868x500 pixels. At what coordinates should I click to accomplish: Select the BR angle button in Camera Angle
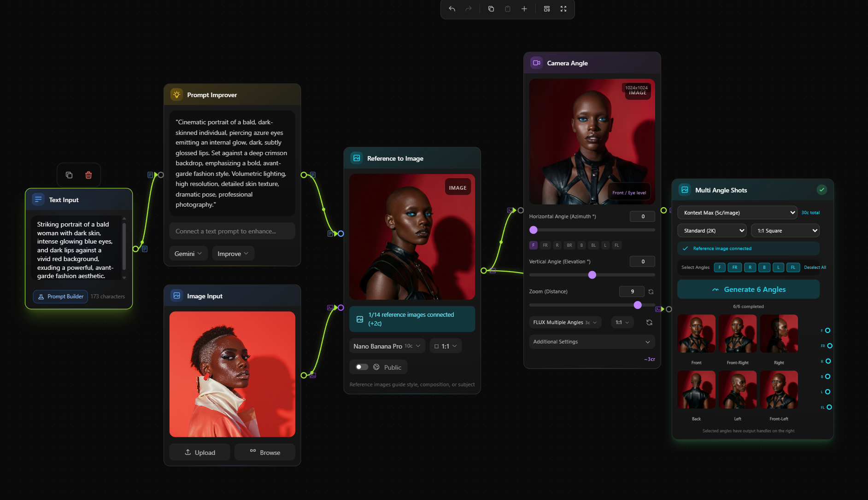pyautogui.click(x=569, y=245)
